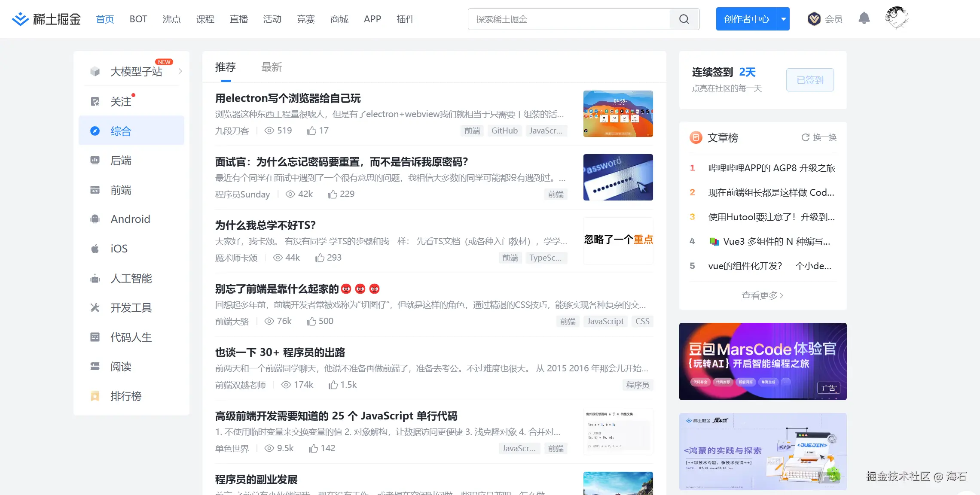Click thumbs-up on password reset article
This screenshot has height=495, width=980.
coord(333,194)
